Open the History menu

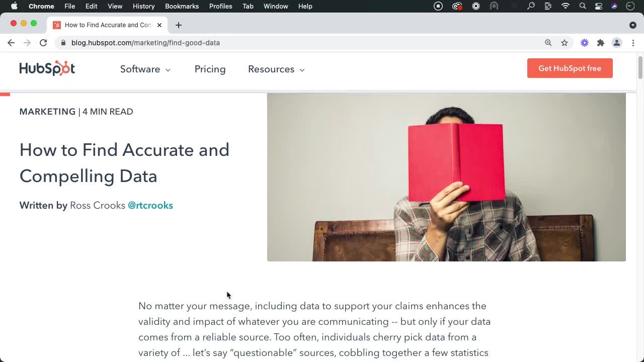coord(143,6)
